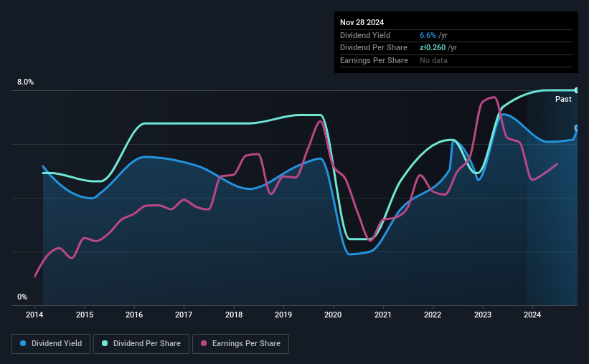This screenshot has width=589, height=364.
Task: Click the 'No data' earnings value
Action: click(x=433, y=60)
